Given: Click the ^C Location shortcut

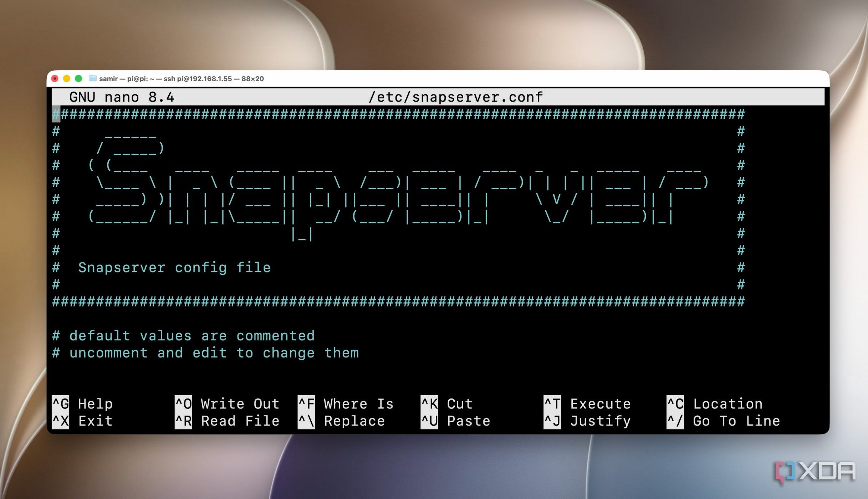Looking at the screenshot, I should pos(715,404).
